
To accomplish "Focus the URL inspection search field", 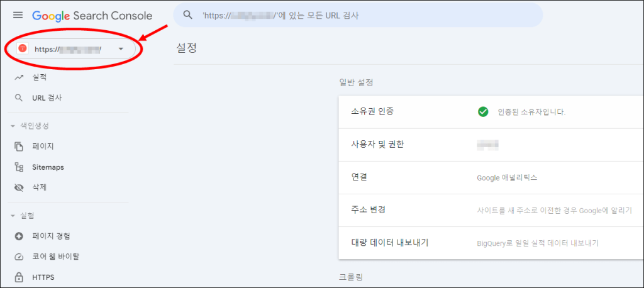I will pos(358,15).
